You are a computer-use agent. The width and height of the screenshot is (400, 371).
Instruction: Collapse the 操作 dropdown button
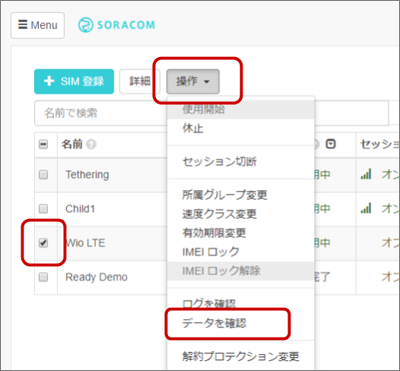point(193,81)
